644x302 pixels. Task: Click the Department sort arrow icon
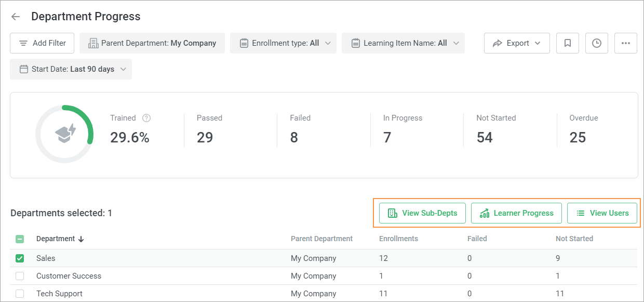81,239
